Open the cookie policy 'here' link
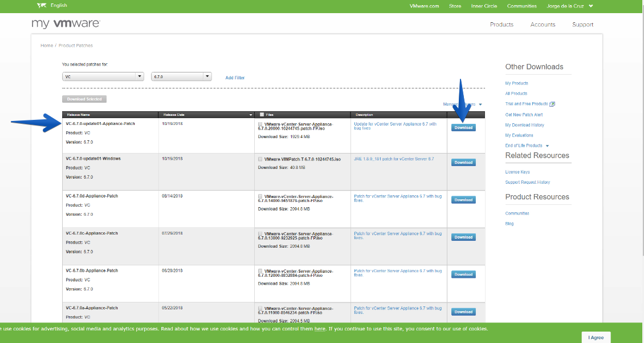 coord(320,329)
